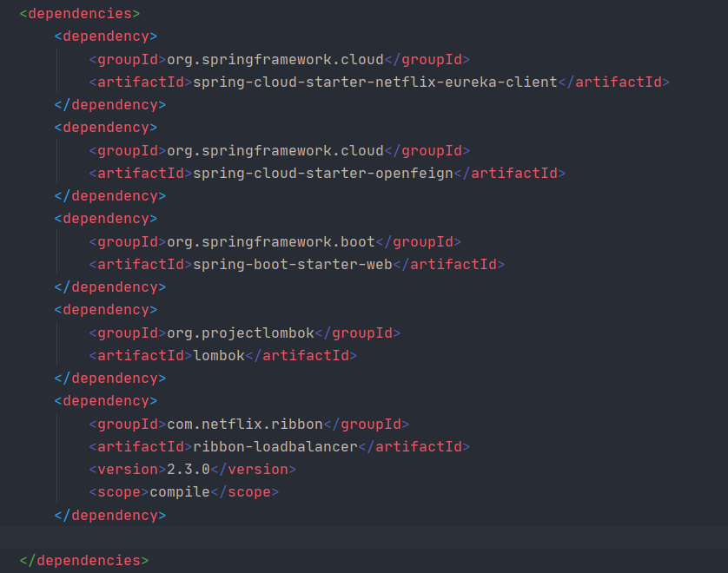Click org.springframework.cloud above the openfeign line
This screenshot has width=728, height=573.
click(275, 151)
